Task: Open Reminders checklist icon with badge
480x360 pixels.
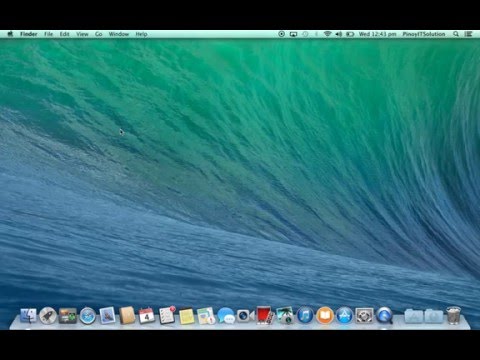Action: [x=167, y=316]
